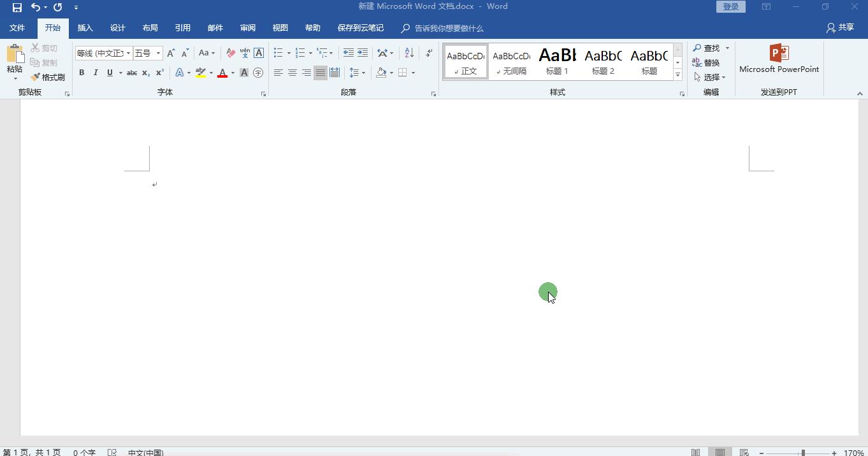The image size is (868, 456).
Task: Apply paragraph shading paint bucket
Action: coord(381,73)
